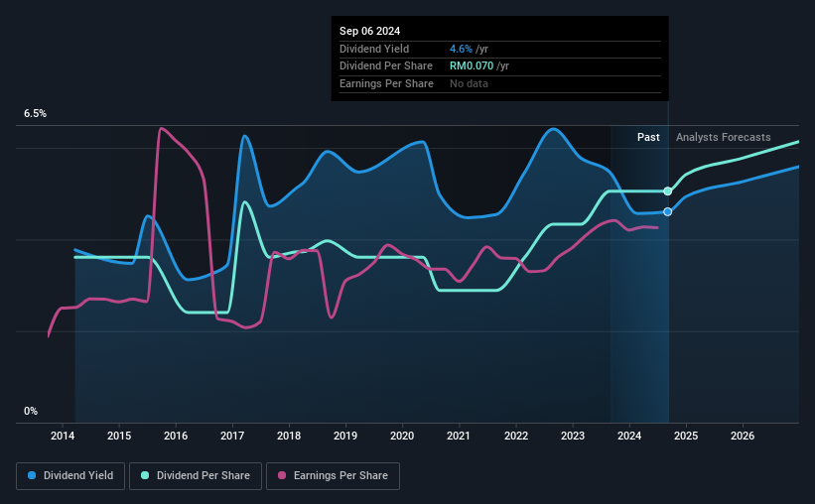This screenshot has width=815, height=504.
Task: Click the 2025 x-axis year label
Action: [x=686, y=436]
